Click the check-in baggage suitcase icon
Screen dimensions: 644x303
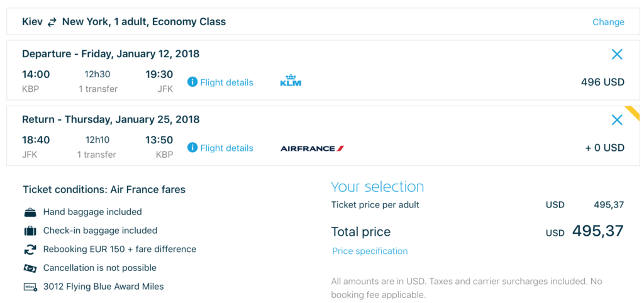(x=30, y=231)
